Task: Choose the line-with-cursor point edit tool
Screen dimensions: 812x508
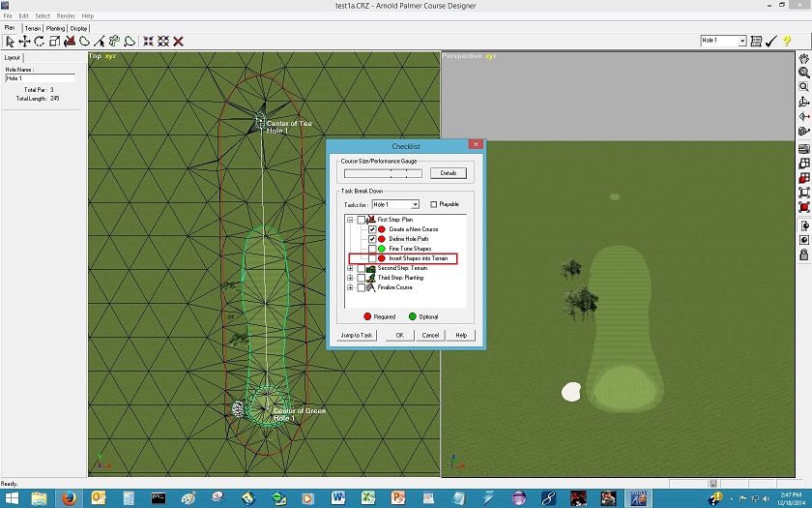Action: pyautogui.click(x=100, y=42)
